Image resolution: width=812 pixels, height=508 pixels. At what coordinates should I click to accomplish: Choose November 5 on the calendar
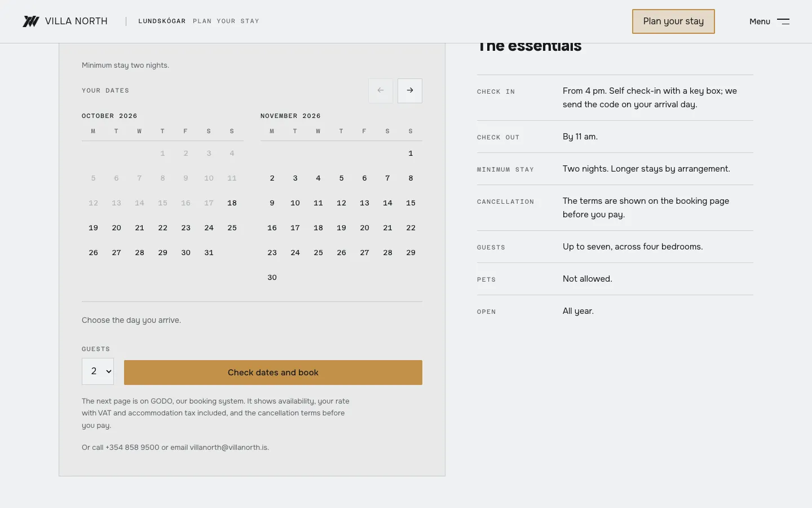click(341, 178)
